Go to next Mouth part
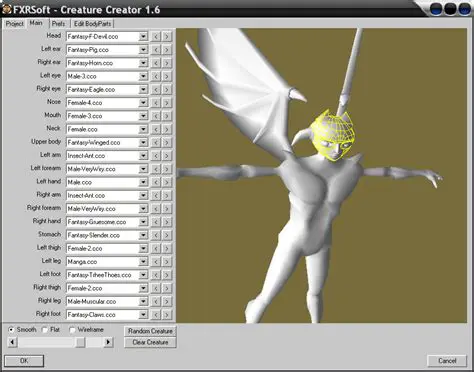The image size is (474, 372). pyautogui.click(x=166, y=116)
